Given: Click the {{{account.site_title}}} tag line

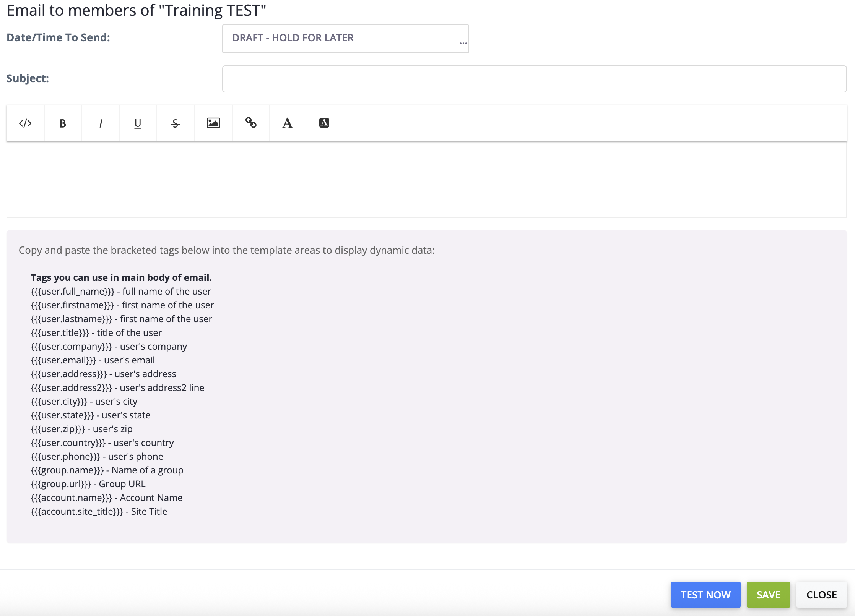Looking at the screenshot, I should [99, 511].
